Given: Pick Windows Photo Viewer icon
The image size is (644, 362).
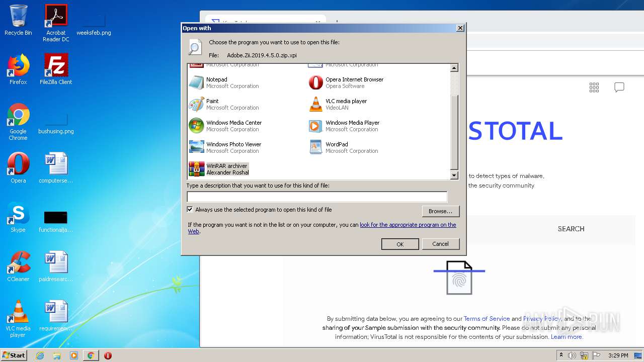Looking at the screenshot, I should [x=196, y=147].
